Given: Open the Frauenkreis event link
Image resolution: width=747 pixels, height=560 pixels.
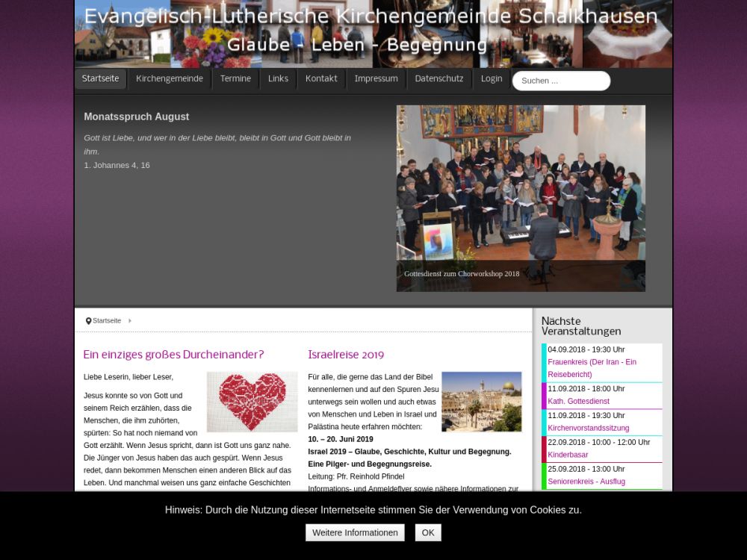Looking at the screenshot, I should click(592, 368).
